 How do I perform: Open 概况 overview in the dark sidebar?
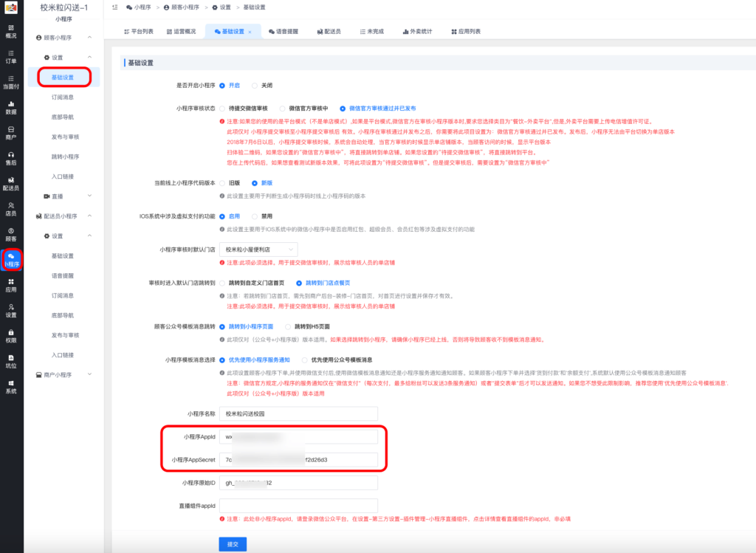pos(11,31)
